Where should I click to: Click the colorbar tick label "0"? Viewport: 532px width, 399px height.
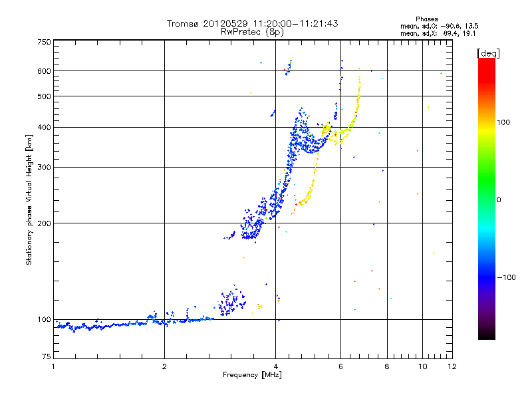pos(499,200)
